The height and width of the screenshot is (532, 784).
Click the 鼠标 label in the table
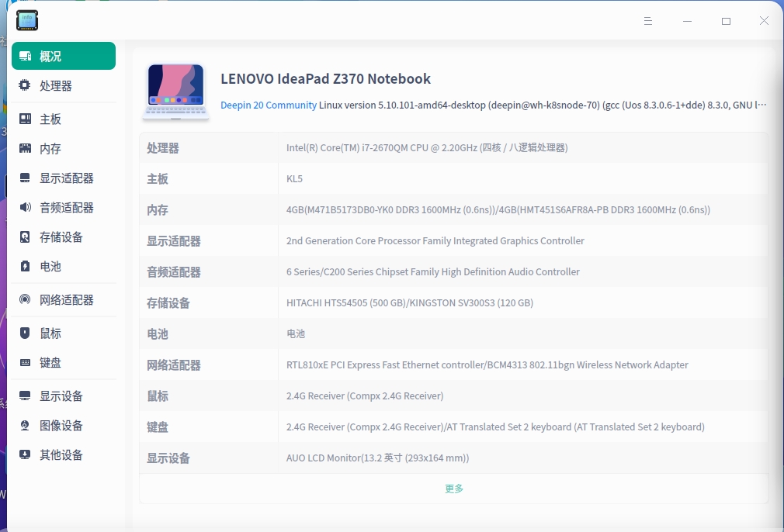[x=158, y=396]
